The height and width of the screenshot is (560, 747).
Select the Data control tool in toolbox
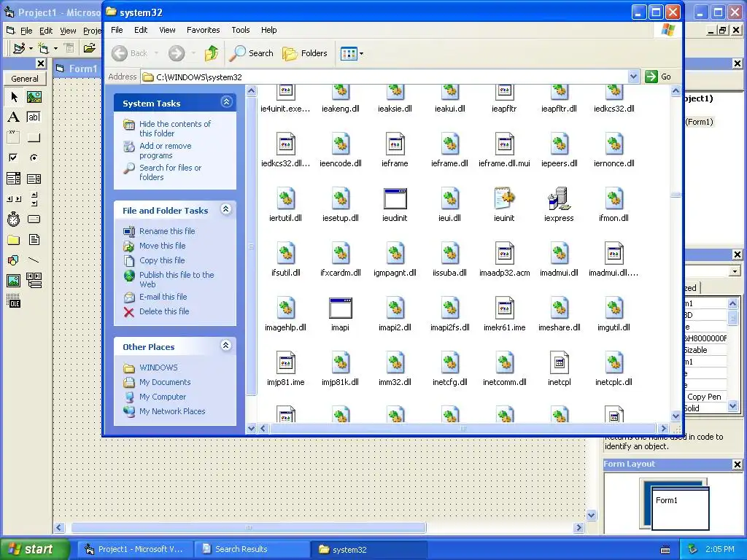[34, 281]
